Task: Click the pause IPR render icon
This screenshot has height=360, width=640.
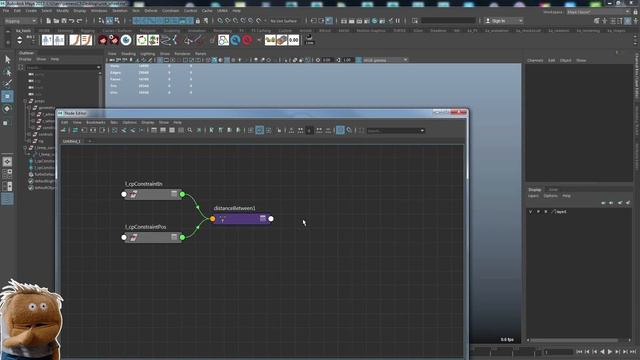Action: (x=398, y=21)
